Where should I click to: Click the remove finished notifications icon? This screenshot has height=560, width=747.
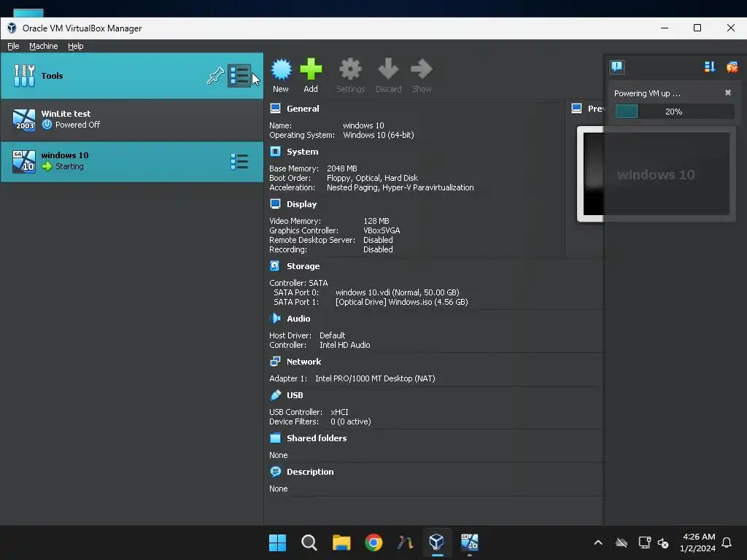coord(732,66)
